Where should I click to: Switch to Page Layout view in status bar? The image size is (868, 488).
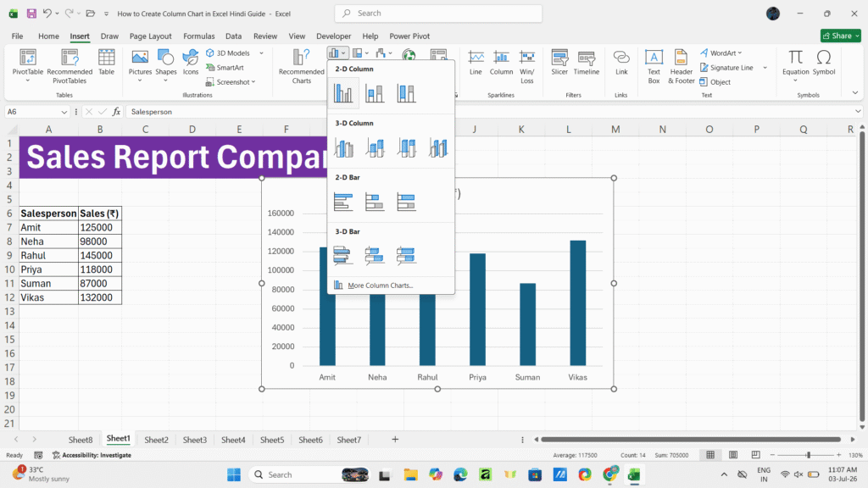click(733, 455)
